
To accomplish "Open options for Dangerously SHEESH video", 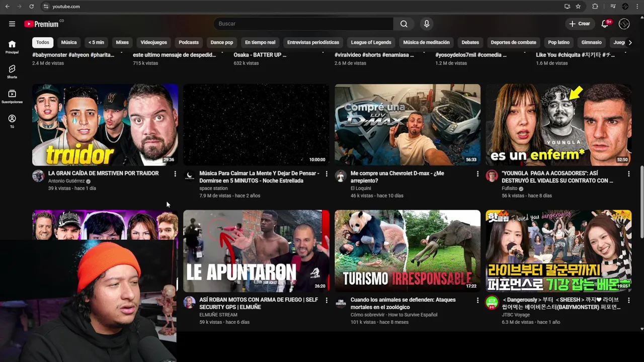I will pos(628,300).
